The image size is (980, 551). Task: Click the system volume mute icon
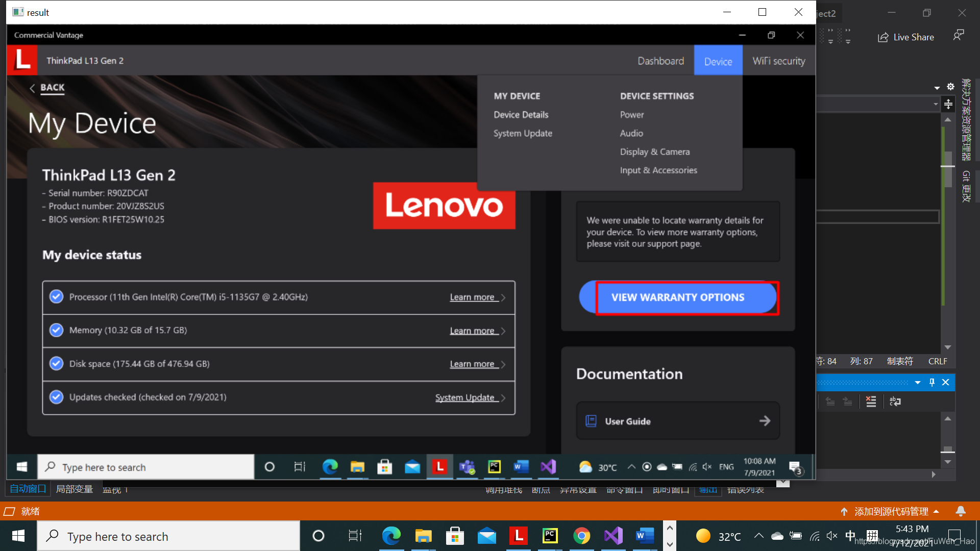[x=831, y=536]
